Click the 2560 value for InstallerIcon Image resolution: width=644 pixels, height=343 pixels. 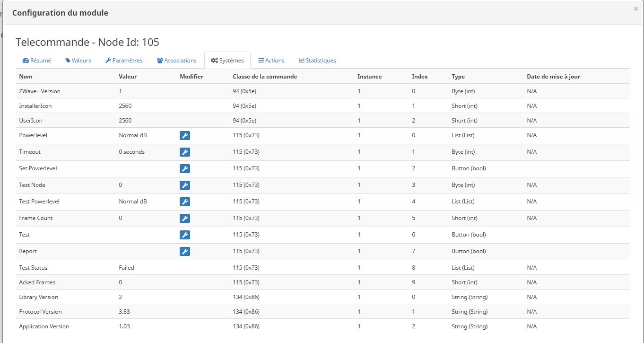coord(125,106)
